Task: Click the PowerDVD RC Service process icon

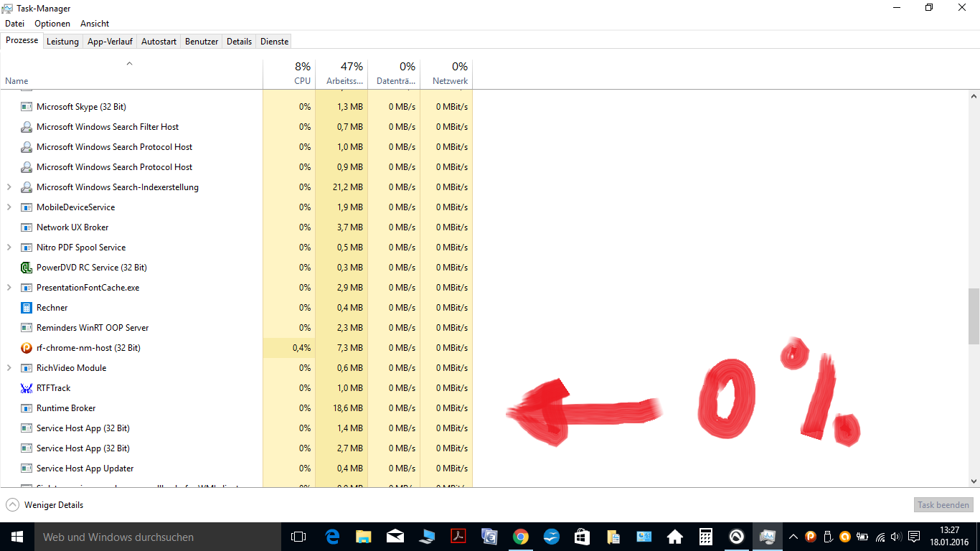Action: [x=27, y=268]
